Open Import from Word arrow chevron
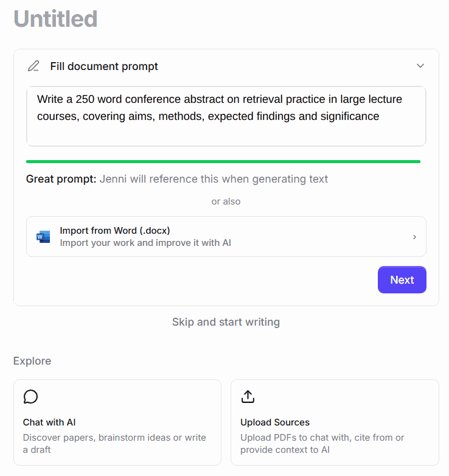The width and height of the screenshot is (449, 476). (x=414, y=237)
